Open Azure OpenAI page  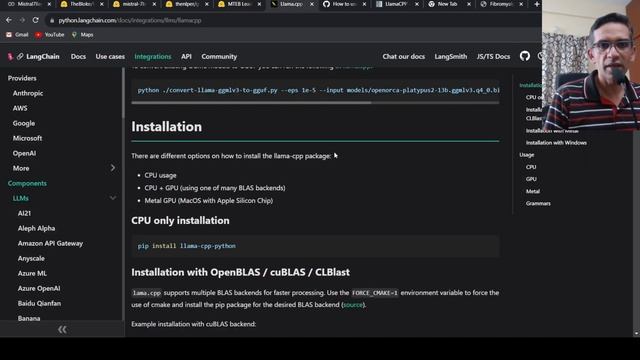click(x=39, y=288)
